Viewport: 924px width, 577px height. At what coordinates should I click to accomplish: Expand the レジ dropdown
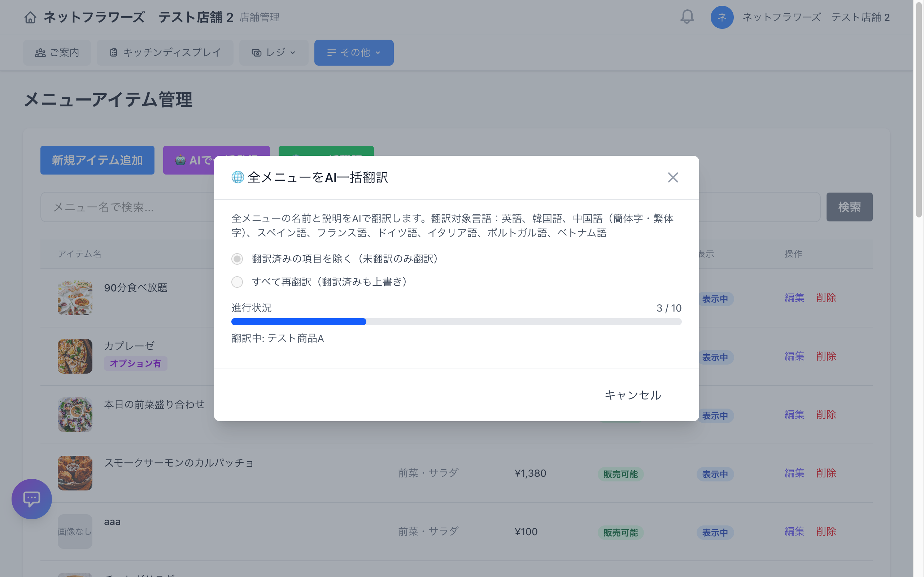pos(292,52)
